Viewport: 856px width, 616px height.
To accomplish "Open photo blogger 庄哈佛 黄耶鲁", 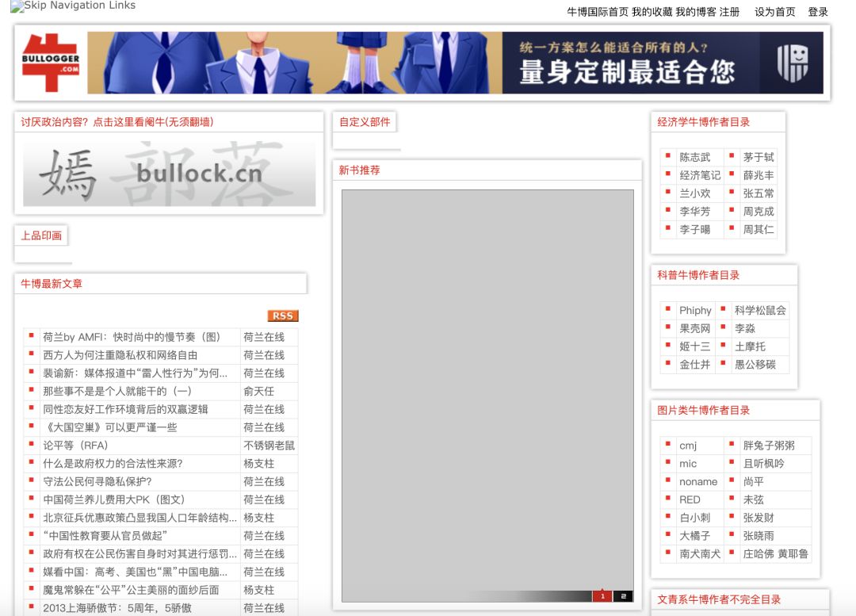I will pyautogui.click(x=775, y=553).
